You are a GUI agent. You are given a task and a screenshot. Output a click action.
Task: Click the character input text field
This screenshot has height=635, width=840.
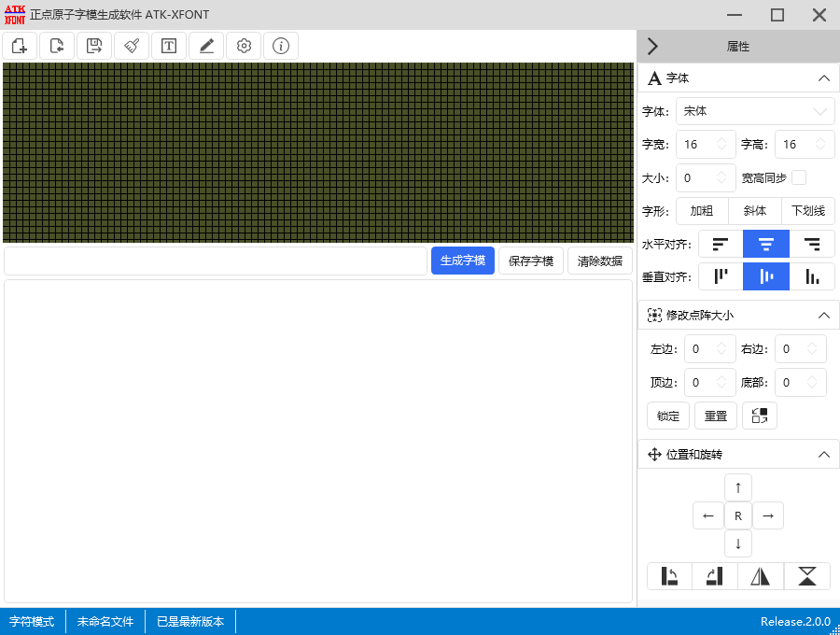216,261
